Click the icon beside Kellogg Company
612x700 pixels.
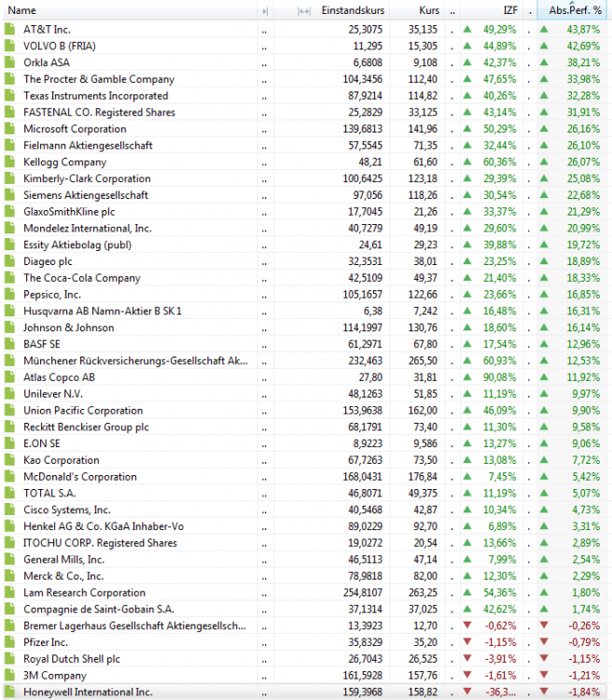click(x=9, y=161)
